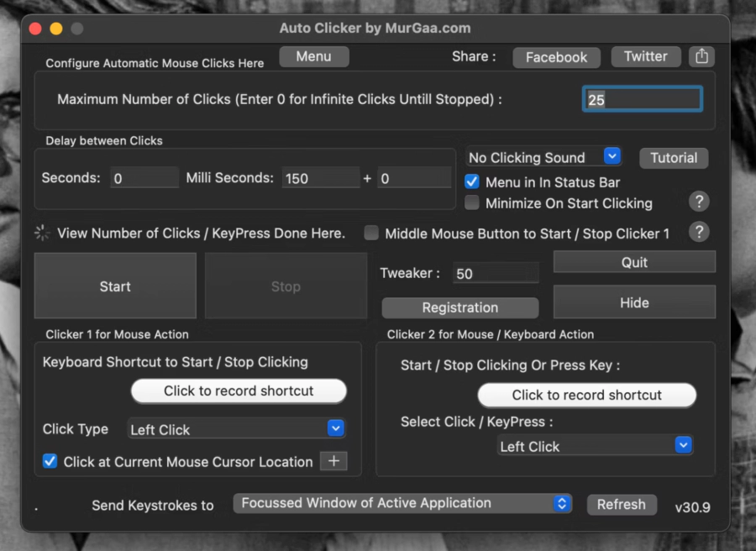The image size is (756, 551).
Task: Click the Maximum Number of Clicks field
Action: coord(643,99)
